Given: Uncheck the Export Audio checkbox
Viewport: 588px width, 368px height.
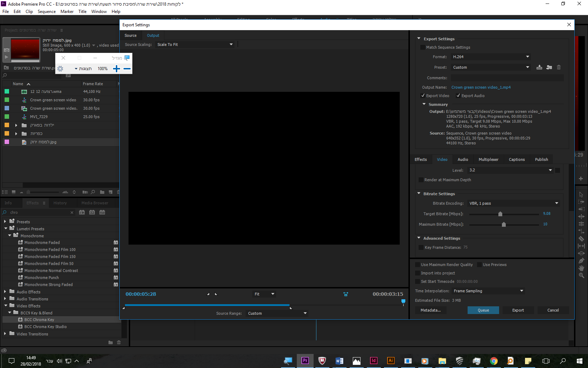Looking at the screenshot, I should pyautogui.click(x=458, y=96).
